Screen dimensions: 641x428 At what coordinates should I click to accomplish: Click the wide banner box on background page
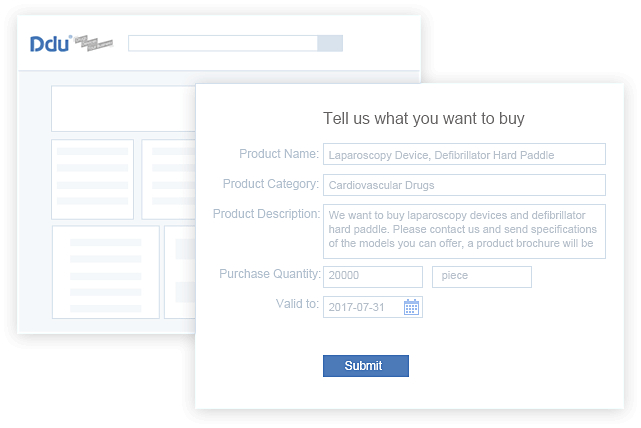pyautogui.click(x=122, y=108)
